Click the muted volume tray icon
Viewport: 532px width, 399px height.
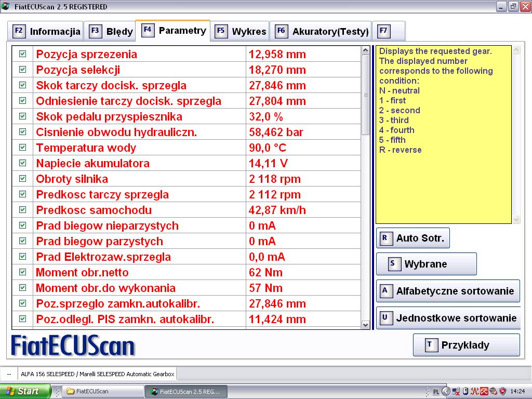click(x=494, y=392)
